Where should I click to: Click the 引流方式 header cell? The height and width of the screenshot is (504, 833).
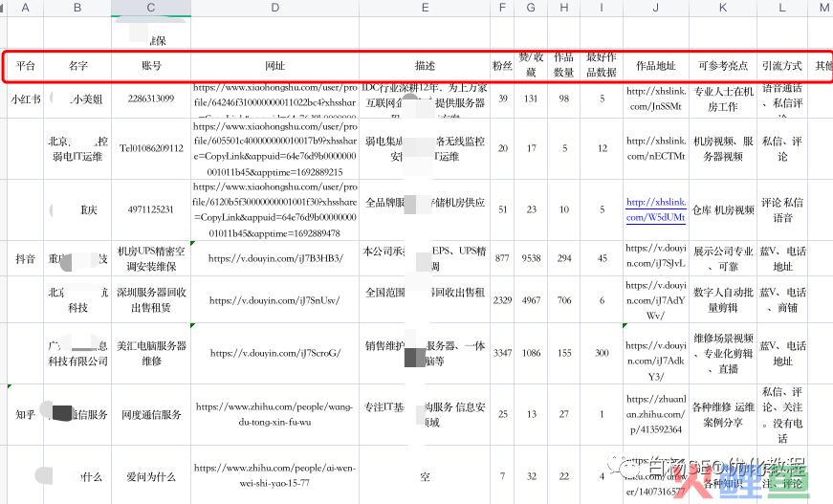(782, 66)
